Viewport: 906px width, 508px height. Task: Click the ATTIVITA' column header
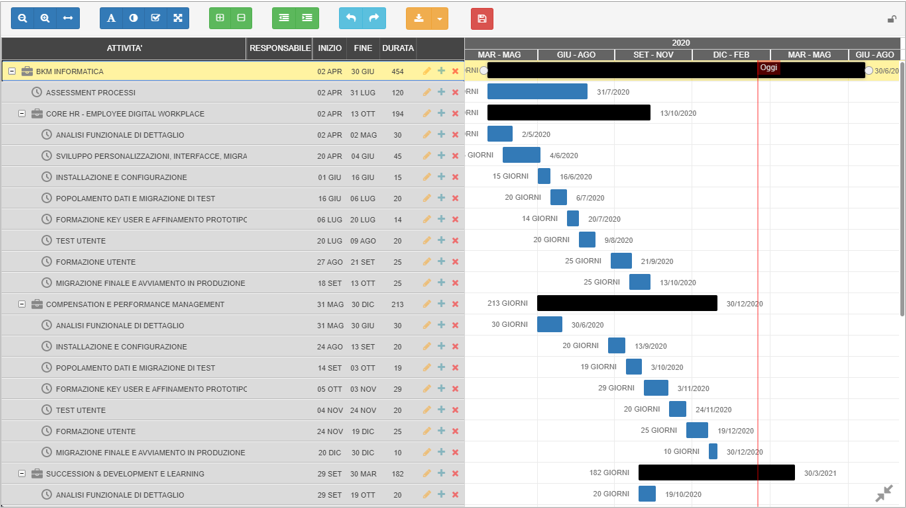pos(124,49)
